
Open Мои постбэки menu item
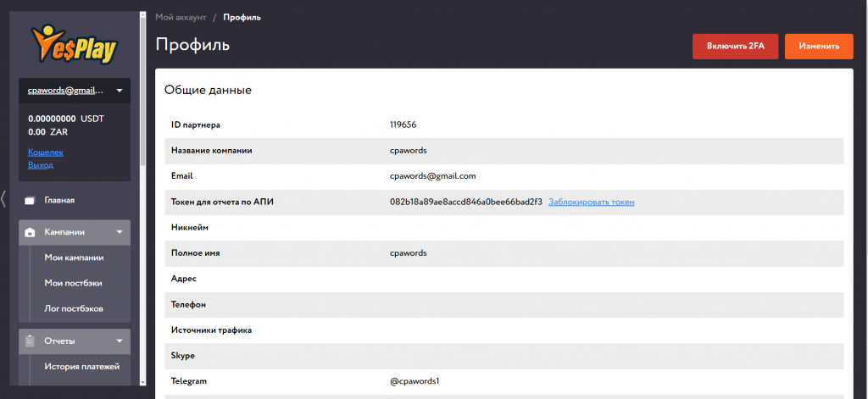[73, 283]
